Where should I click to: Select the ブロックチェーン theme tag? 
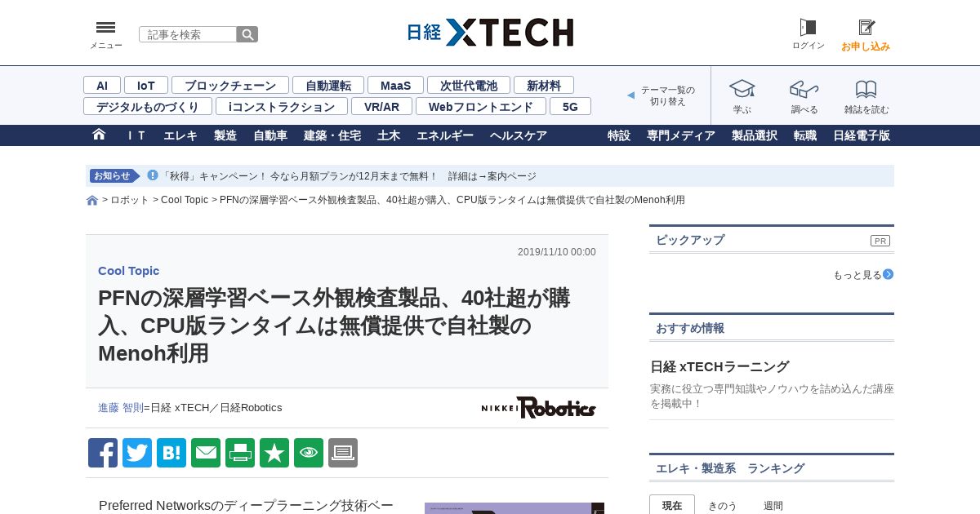tap(230, 85)
